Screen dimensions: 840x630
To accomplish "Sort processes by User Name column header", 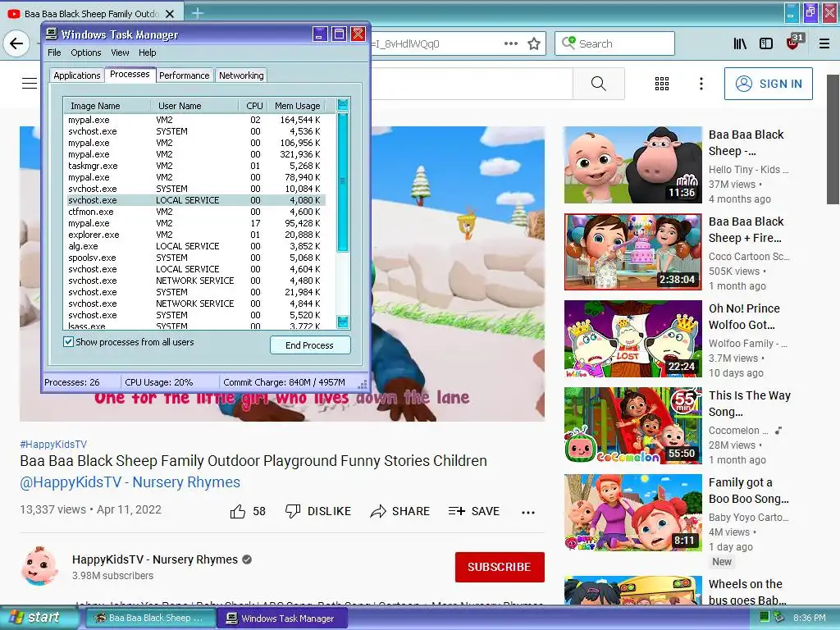I will [x=194, y=106].
